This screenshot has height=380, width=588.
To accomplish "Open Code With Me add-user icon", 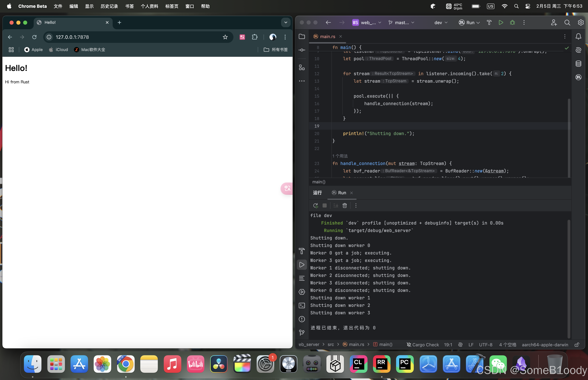I will (x=554, y=22).
